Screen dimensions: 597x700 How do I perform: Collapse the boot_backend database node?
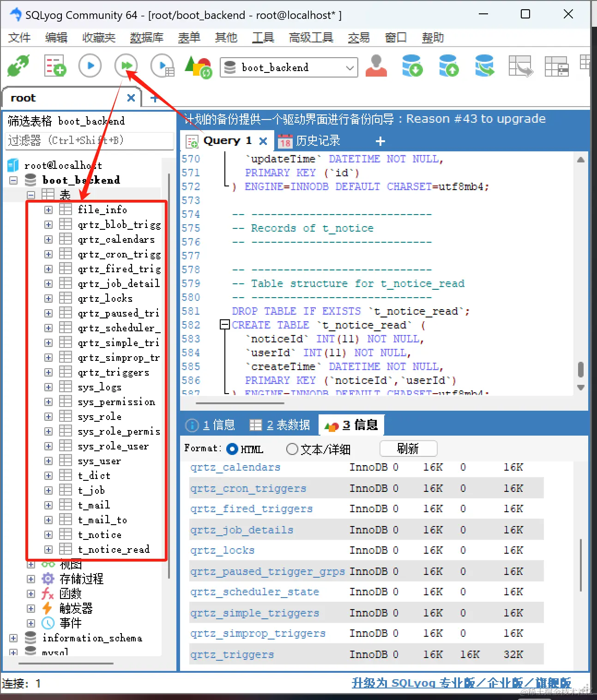(13, 180)
